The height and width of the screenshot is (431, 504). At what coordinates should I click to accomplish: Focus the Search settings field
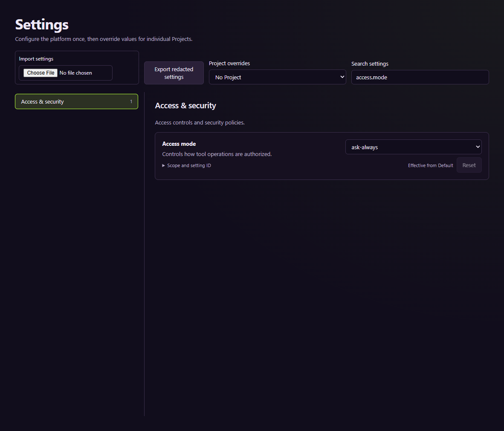(x=420, y=77)
